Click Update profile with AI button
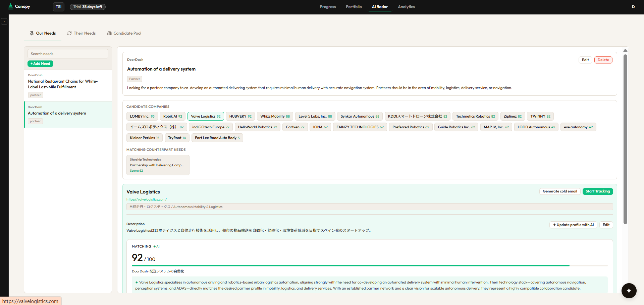Image resolution: width=644 pixels, height=305 pixels. point(573,225)
